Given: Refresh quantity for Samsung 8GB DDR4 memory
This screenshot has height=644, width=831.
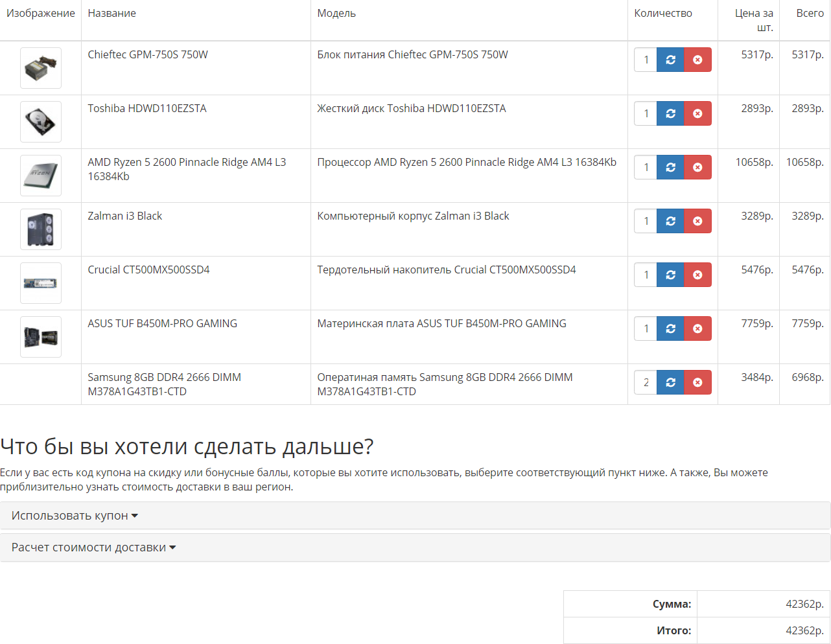Looking at the screenshot, I should 670,382.
